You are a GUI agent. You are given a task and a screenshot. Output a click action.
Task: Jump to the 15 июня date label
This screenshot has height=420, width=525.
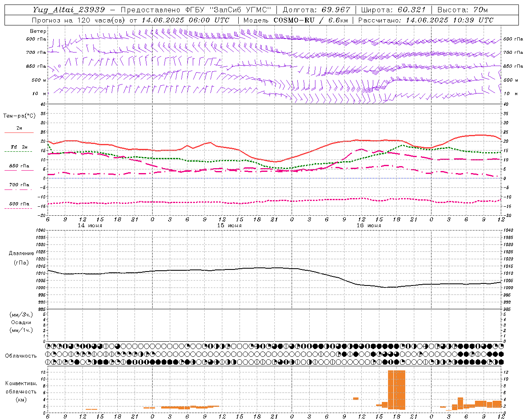[229, 225]
